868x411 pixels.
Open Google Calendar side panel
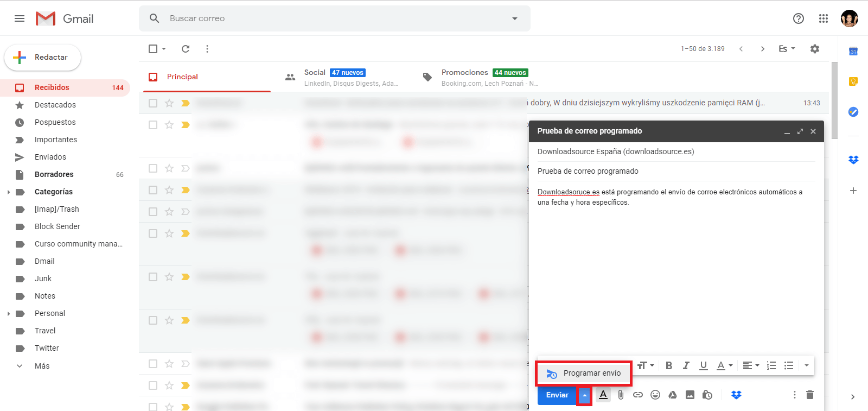tap(853, 51)
